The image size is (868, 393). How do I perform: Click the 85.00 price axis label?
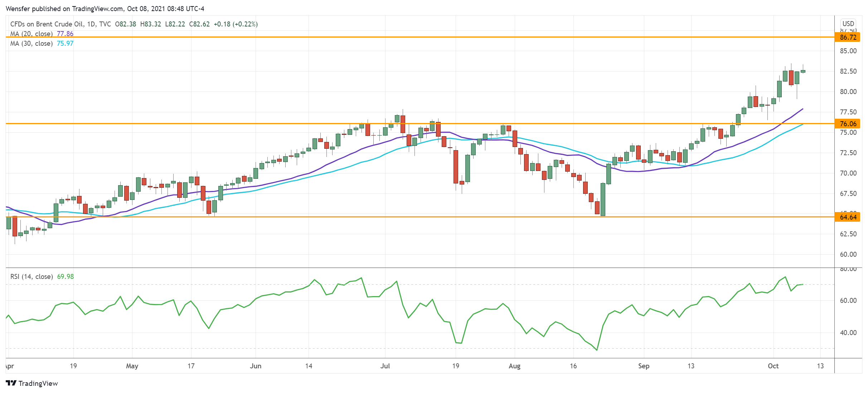[848, 51]
